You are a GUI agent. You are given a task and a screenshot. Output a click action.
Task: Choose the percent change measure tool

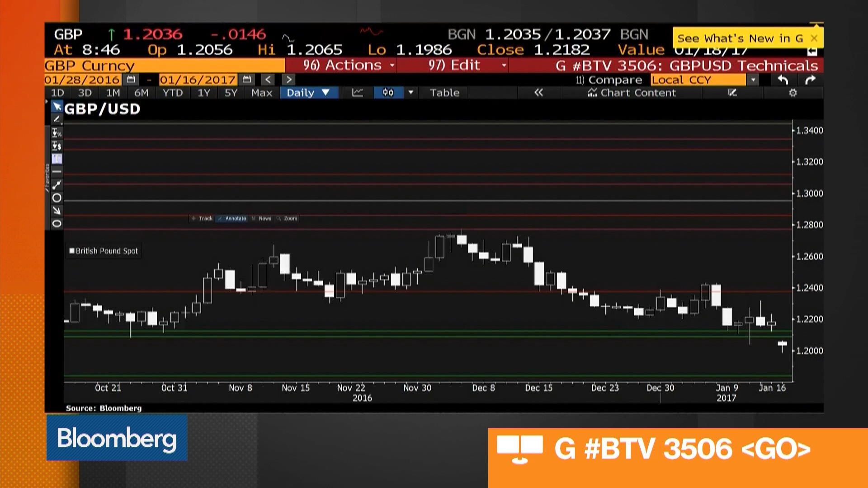(x=57, y=133)
